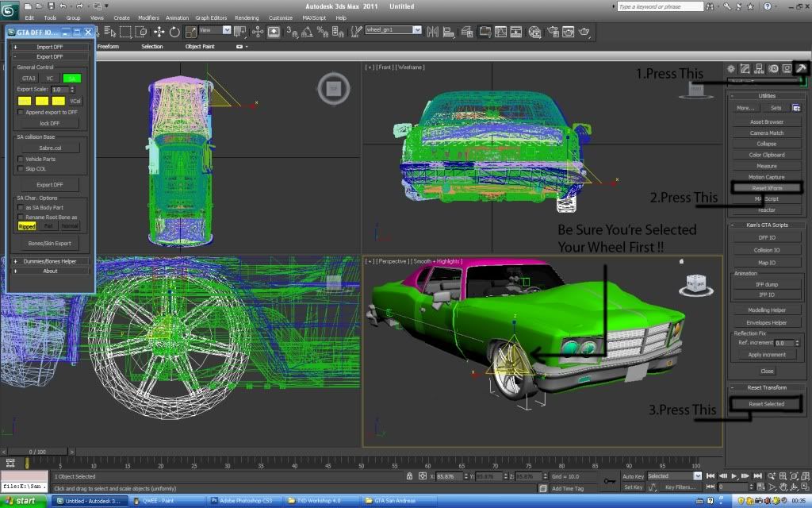This screenshot has width=812, height=508.
Task: Enable the Append export to DFF checkbox
Action: (21, 112)
